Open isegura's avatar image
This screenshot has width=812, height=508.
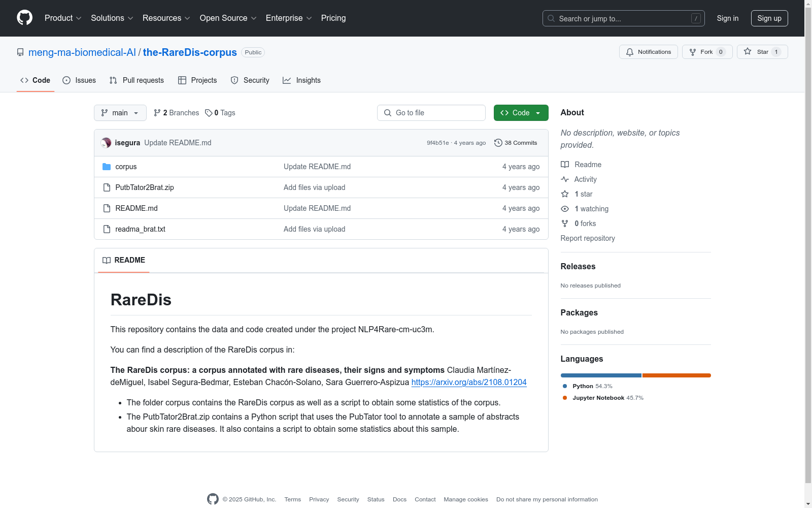click(x=106, y=143)
